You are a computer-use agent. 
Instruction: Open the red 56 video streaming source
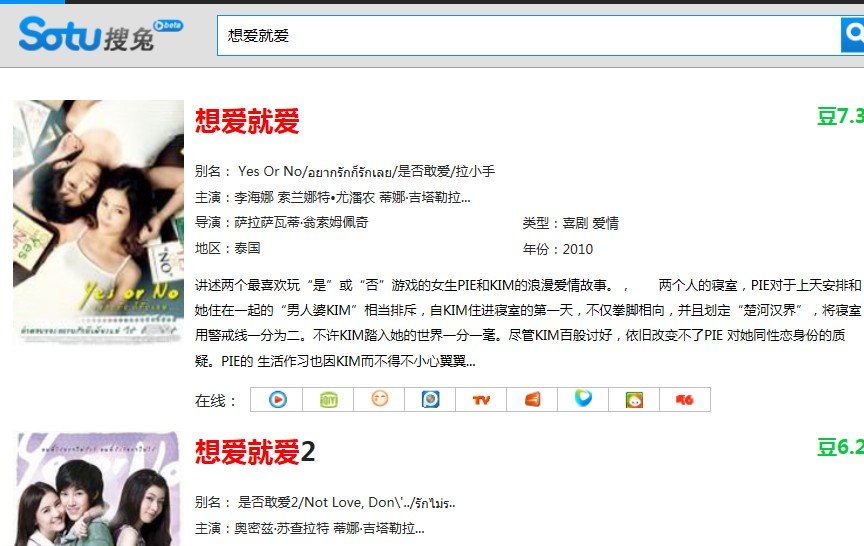pyautogui.click(x=685, y=399)
